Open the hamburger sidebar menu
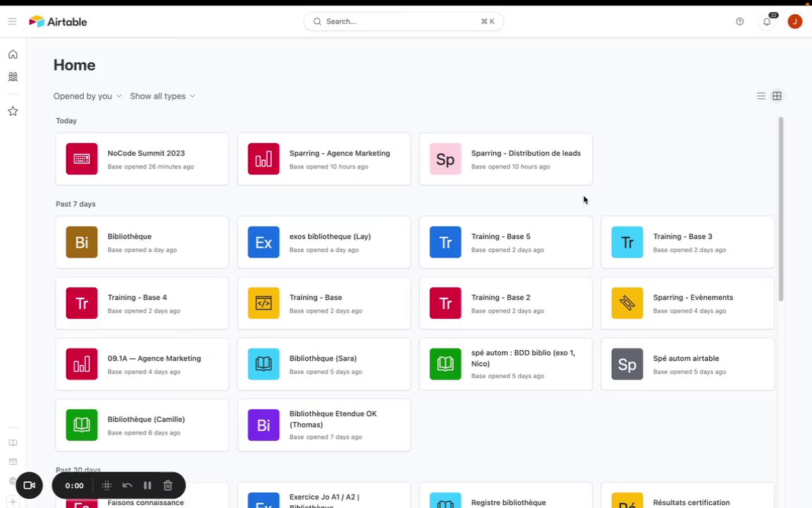Viewport: 812px width, 508px height. point(13,21)
